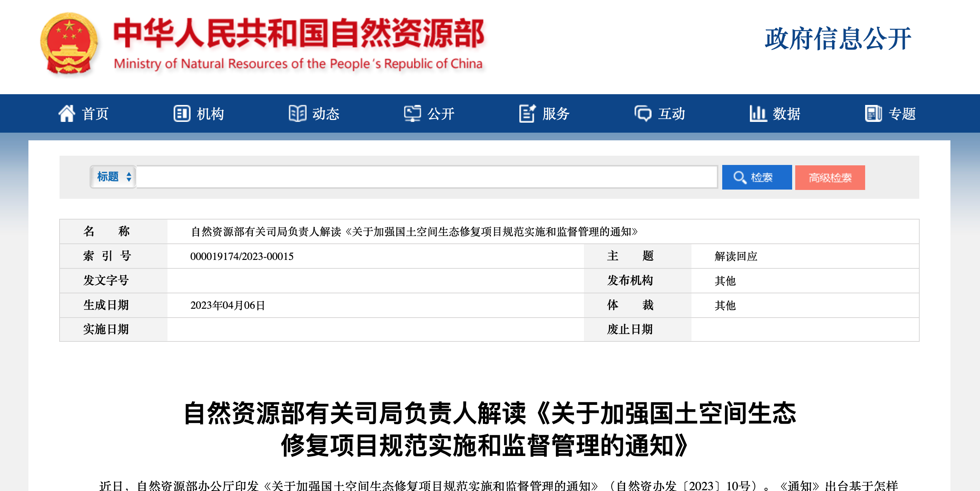Click the 实施日期 label cell
This screenshot has height=491, width=980.
click(x=114, y=330)
